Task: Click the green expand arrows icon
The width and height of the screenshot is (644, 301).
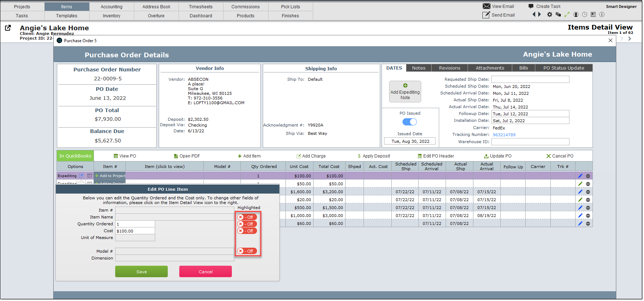Action: pos(567,14)
